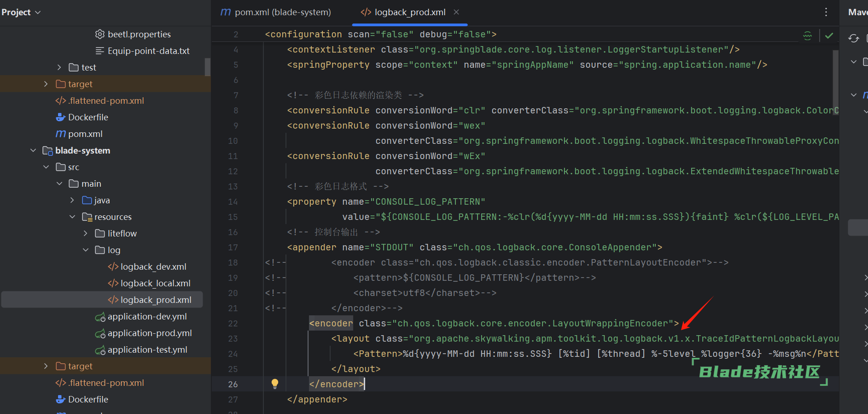Place cursor on configuration tag line
The image size is (868, 414).
point(381,34)
